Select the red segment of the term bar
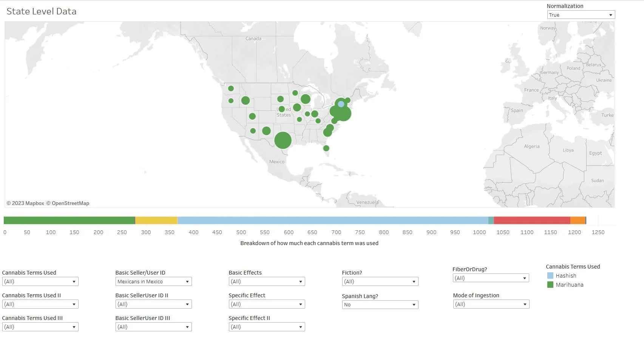This screenshot has width=644, height=340. coord(532,220)
